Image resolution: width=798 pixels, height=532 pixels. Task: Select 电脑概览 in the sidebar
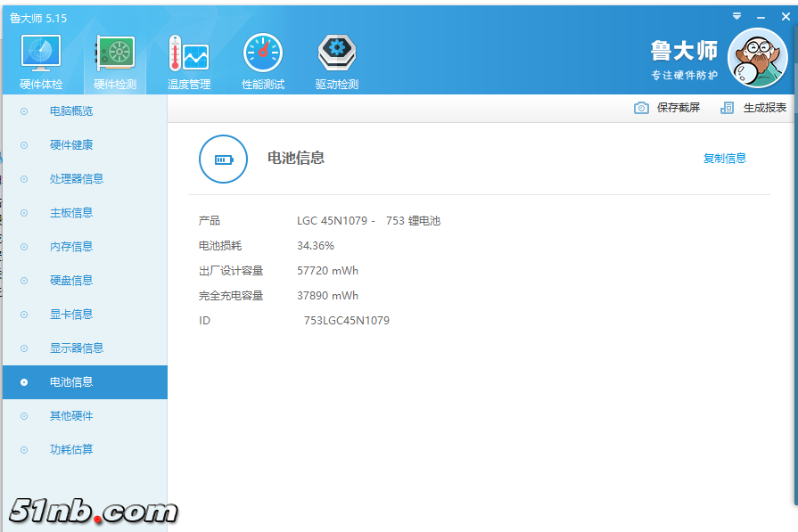(71, 111)
